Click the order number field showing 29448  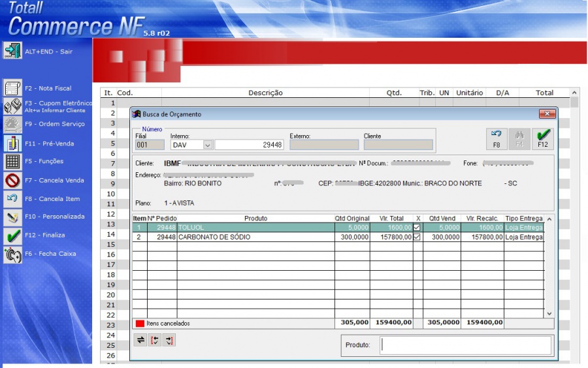[250, 145]
